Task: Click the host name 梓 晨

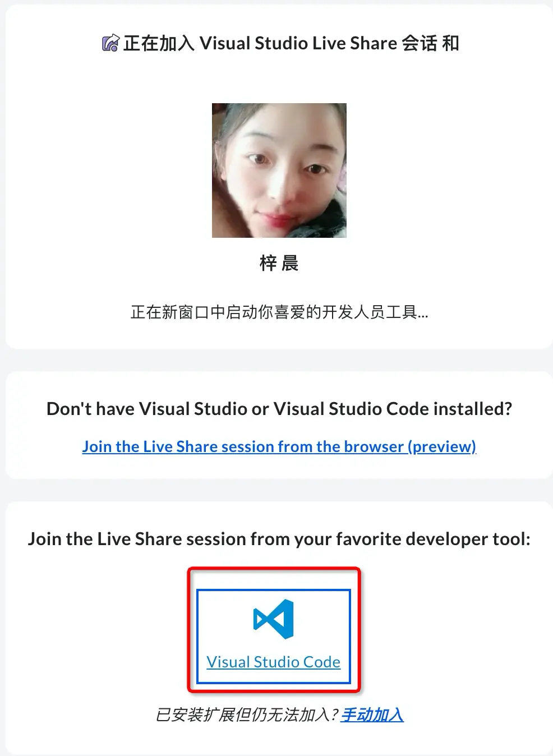Action: [279, 263]
